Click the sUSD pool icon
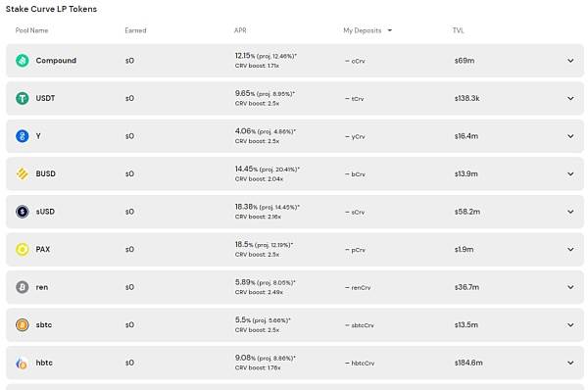 coord(23,212)
